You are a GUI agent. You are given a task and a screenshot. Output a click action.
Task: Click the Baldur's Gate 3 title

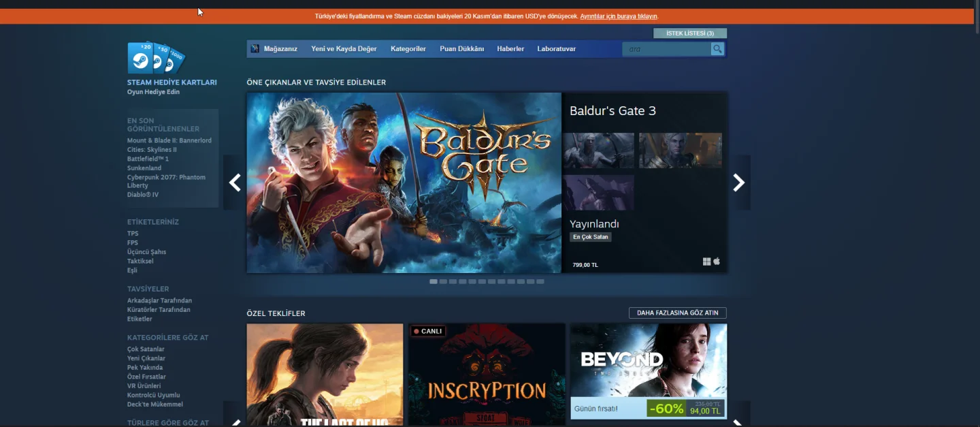[x=612, y=111]
